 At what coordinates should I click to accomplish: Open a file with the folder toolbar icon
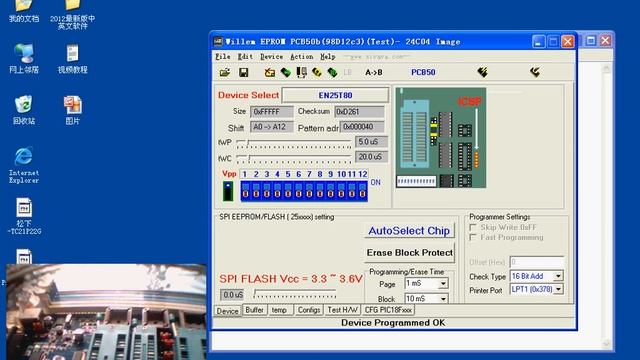point(224,73)
